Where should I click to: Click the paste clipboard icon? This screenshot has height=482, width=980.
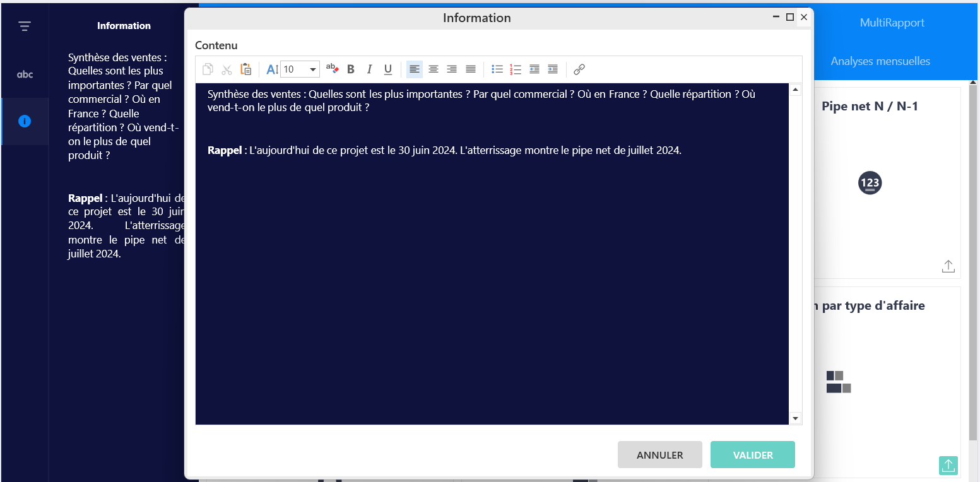245,69
